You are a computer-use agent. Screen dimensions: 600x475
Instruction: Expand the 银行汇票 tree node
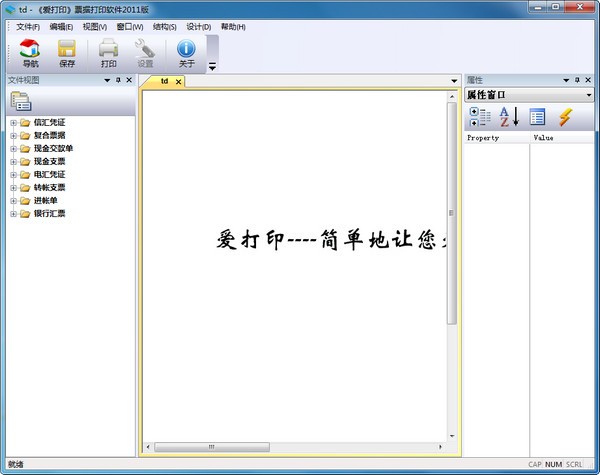13,214
